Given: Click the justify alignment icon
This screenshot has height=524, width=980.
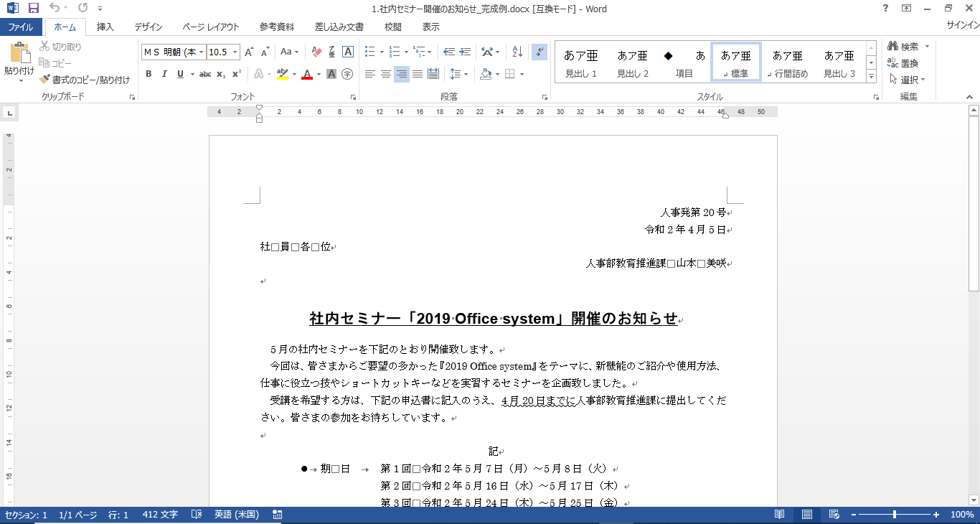Looking at the screenshot, I should point(418,74).
